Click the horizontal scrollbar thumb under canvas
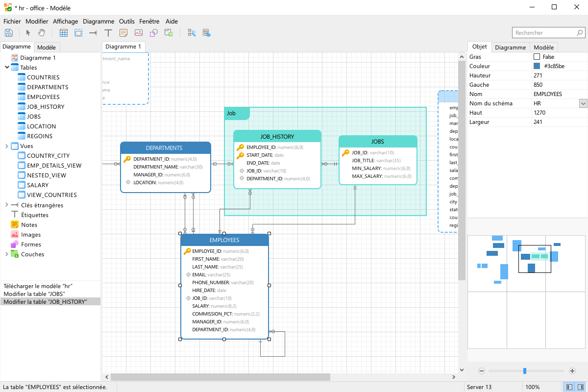Image resolution: width=588 pixels, height=392 pixels. (x=220, y=377)
